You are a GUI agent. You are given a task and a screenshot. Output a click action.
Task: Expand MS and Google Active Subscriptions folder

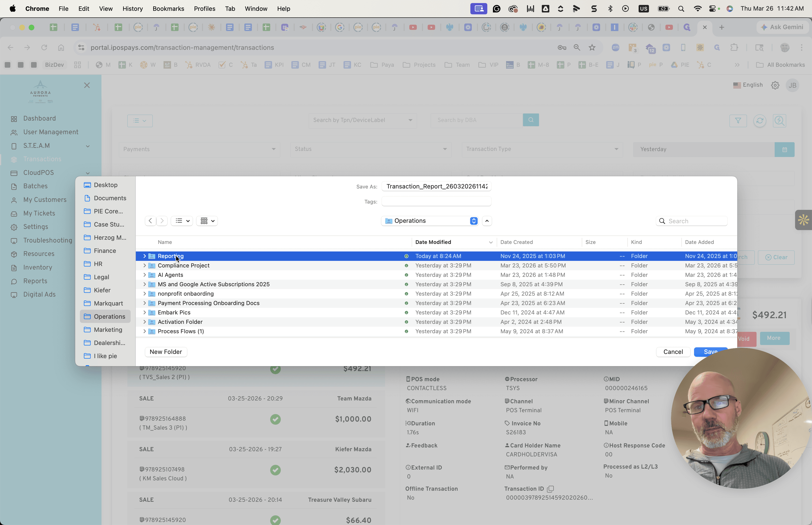pyautogui.click(x=144, y=284)
